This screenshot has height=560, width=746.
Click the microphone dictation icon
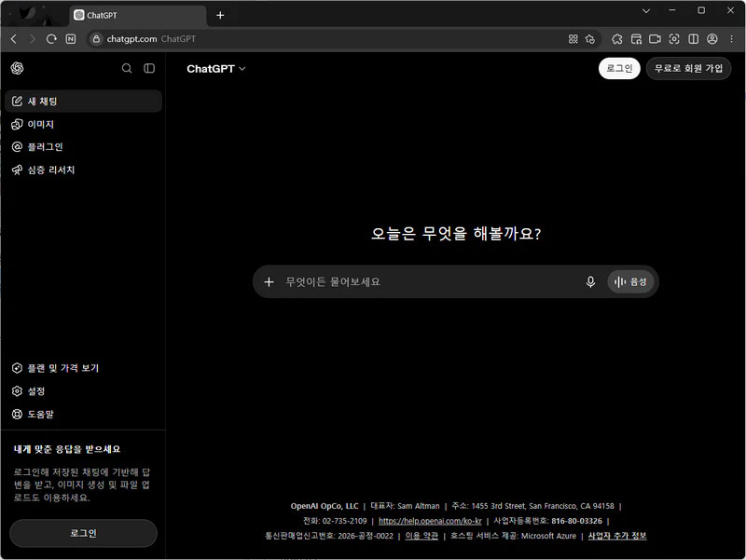(x=590, y=282)
